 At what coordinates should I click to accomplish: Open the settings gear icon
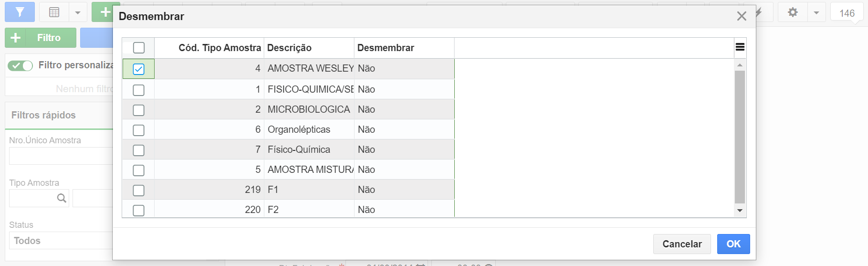(793, 12)
